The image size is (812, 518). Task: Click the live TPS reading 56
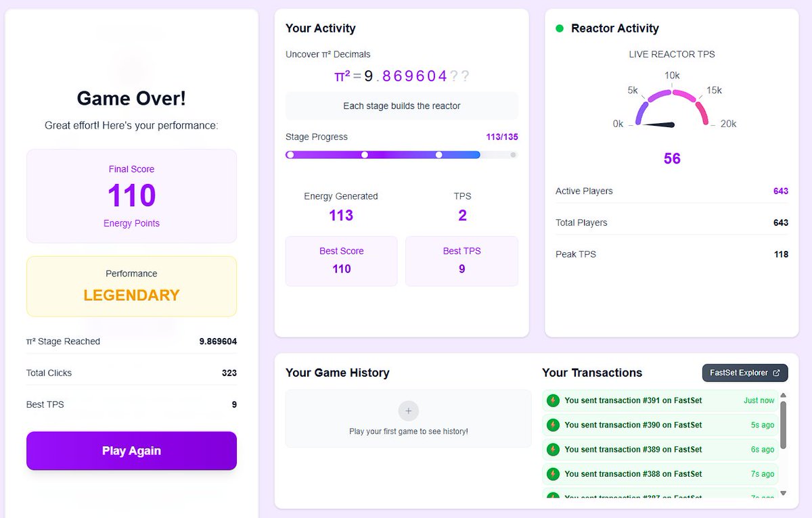pos(672,158)
